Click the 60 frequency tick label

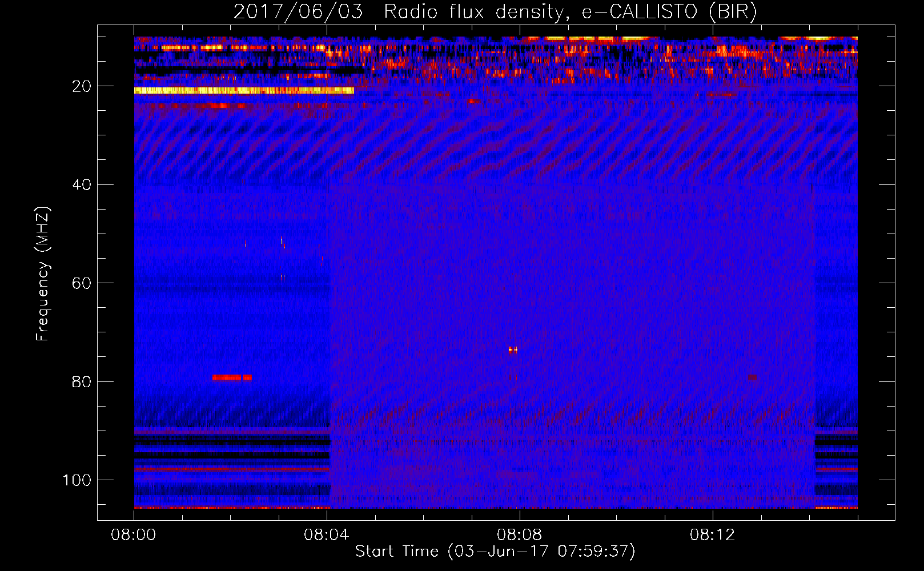(82, 284)
